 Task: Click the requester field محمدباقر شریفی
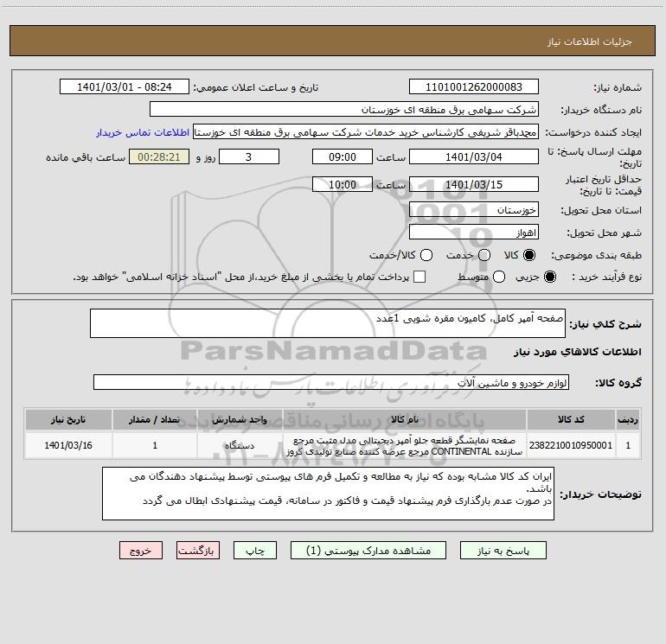(366, 132)
